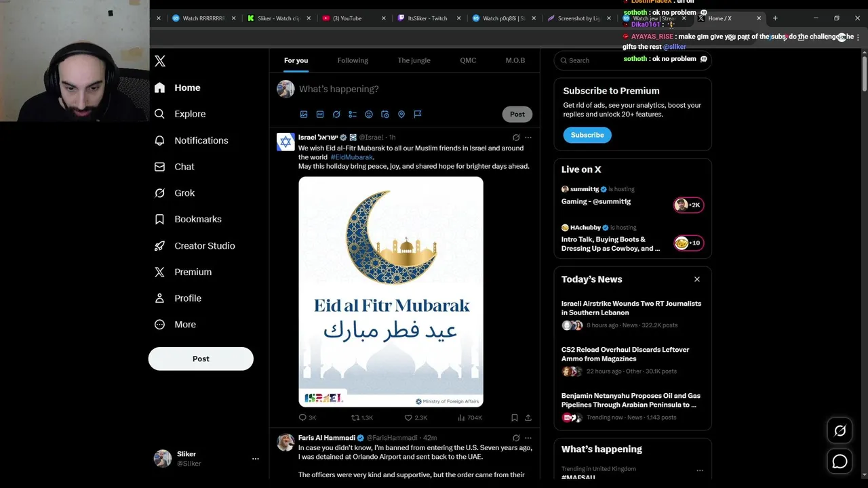This screenshot has height=488, width=868.
Task: Open floating Grok button at bottom right
Action: click(x=840, y=431)
